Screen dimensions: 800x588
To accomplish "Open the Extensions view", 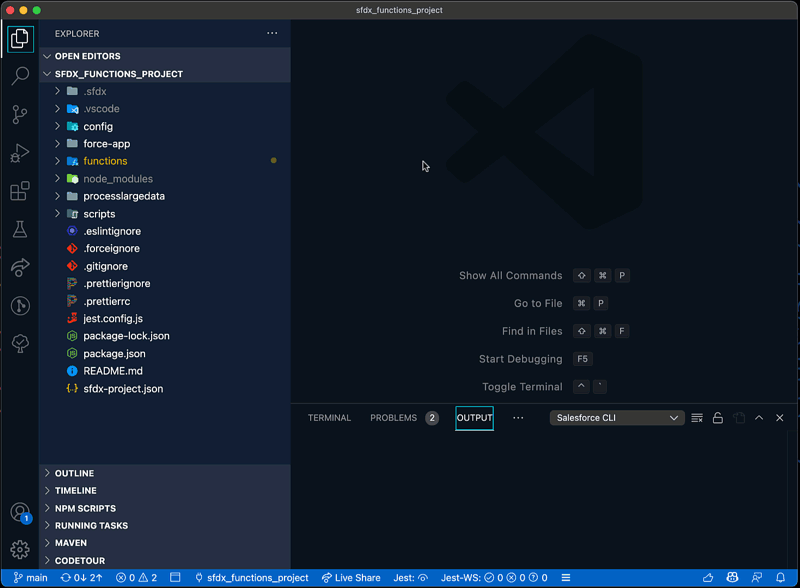I will (20, 191).
